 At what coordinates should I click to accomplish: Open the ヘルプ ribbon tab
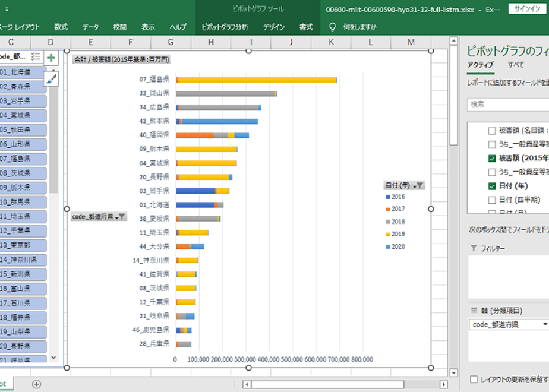178,27
